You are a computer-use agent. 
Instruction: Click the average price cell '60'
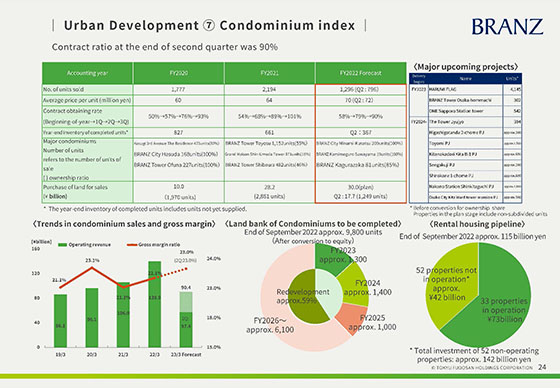[178, 100]
